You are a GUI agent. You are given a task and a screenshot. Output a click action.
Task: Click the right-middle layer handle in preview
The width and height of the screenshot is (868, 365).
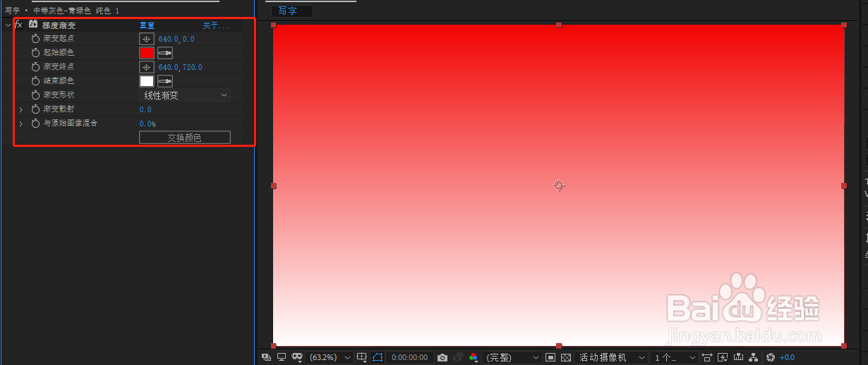pyautogui.click(x=844, y=186)
